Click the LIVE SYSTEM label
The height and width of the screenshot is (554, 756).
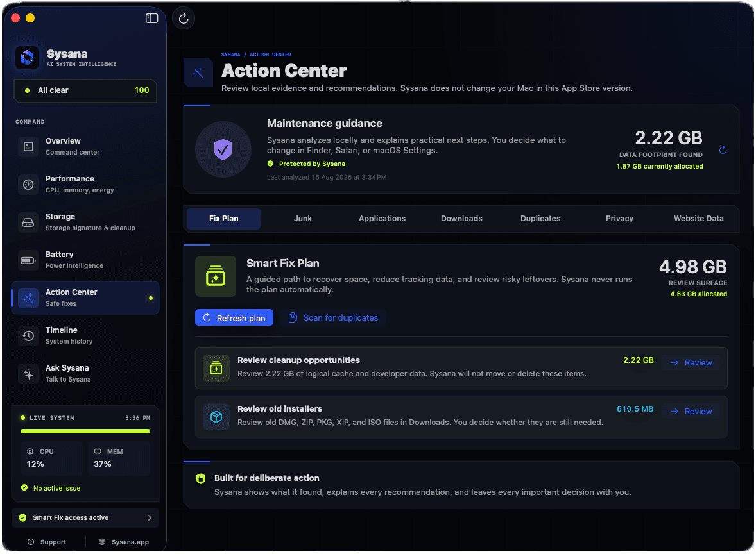pyautogui.click(x=52, y=418)
